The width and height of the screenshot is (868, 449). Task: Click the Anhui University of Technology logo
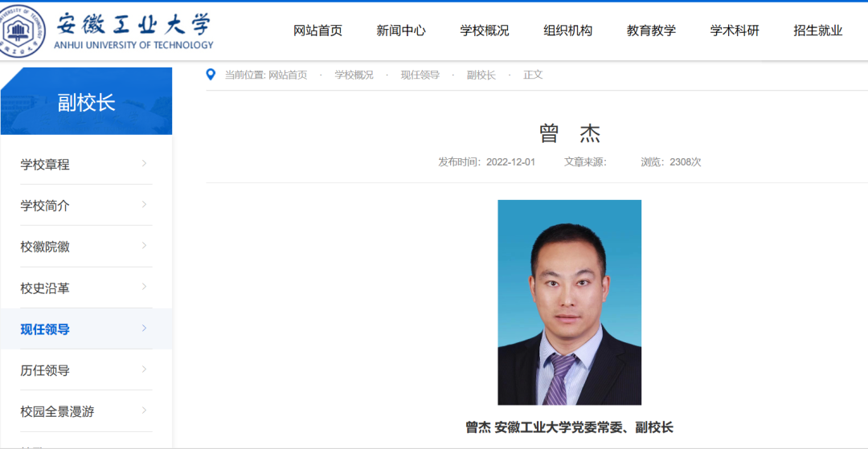coord(107,31)
